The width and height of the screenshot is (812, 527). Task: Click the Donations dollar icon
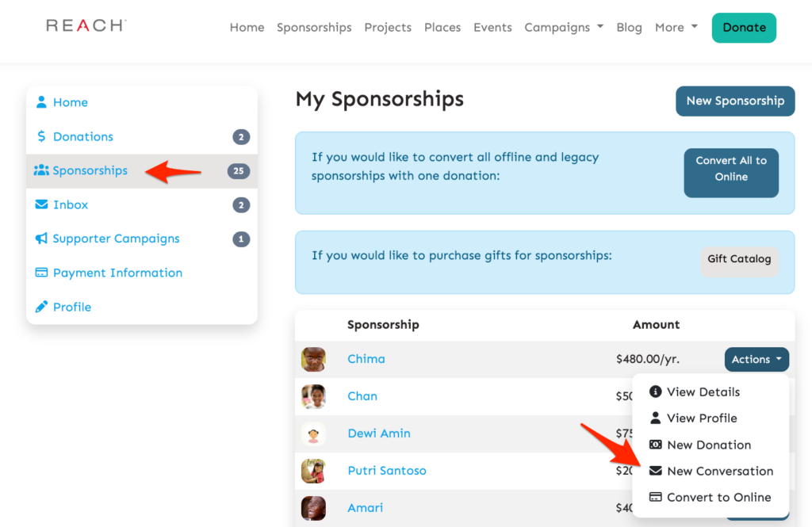[x=41, y=136]
